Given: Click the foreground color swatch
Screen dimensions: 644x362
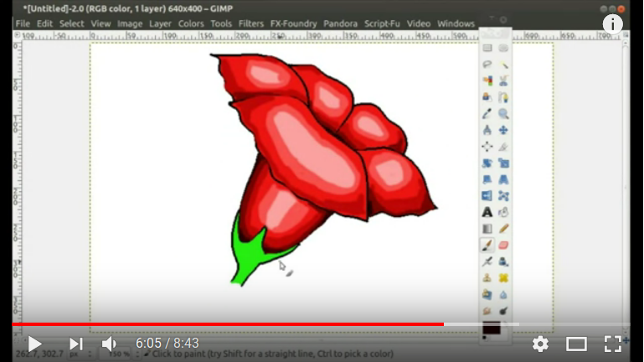Looking at the screenshot, I should [x=491, y=328].
